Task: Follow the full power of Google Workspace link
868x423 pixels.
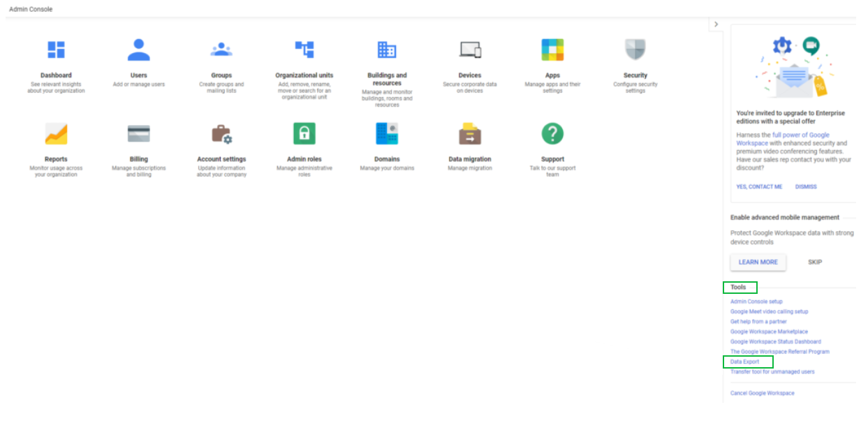Action: (783, 139)
